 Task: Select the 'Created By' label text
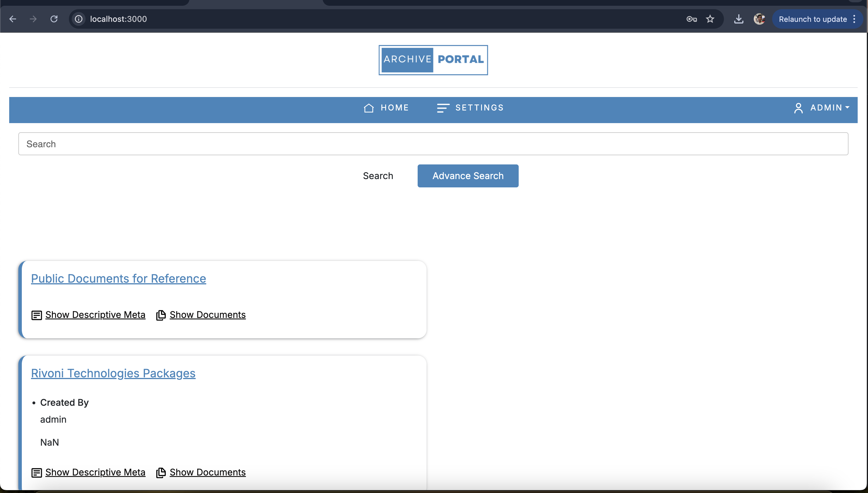pyautogui.click(x=64, y=403)
